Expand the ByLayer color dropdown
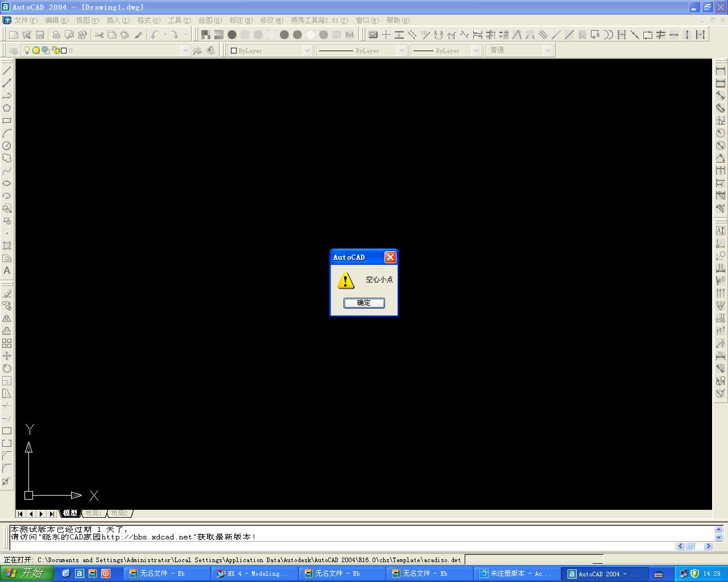 307,51
